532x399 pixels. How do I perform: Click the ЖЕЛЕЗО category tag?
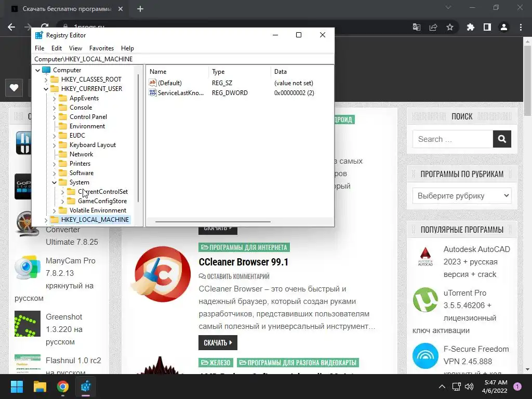click(216, 363)
